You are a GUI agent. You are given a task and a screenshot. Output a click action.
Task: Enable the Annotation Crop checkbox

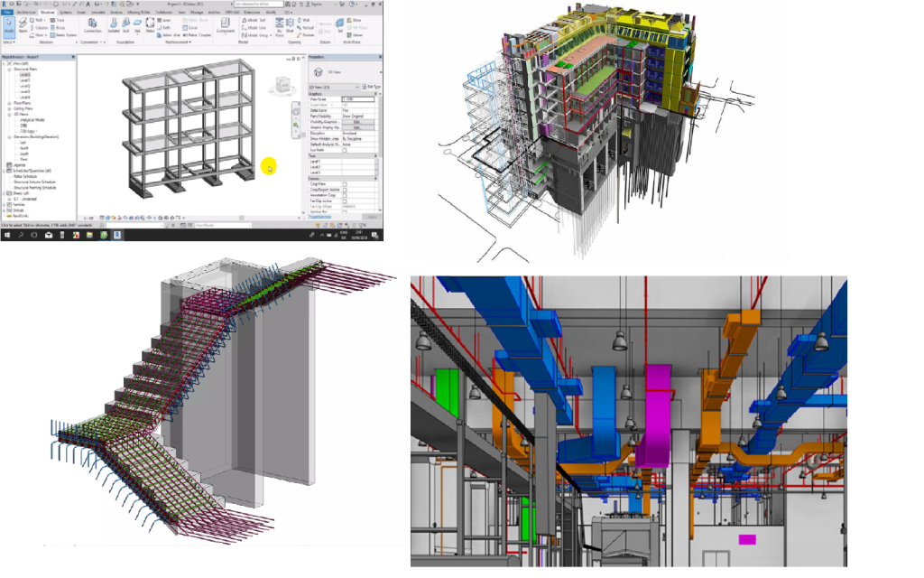[x=345, y=195]
